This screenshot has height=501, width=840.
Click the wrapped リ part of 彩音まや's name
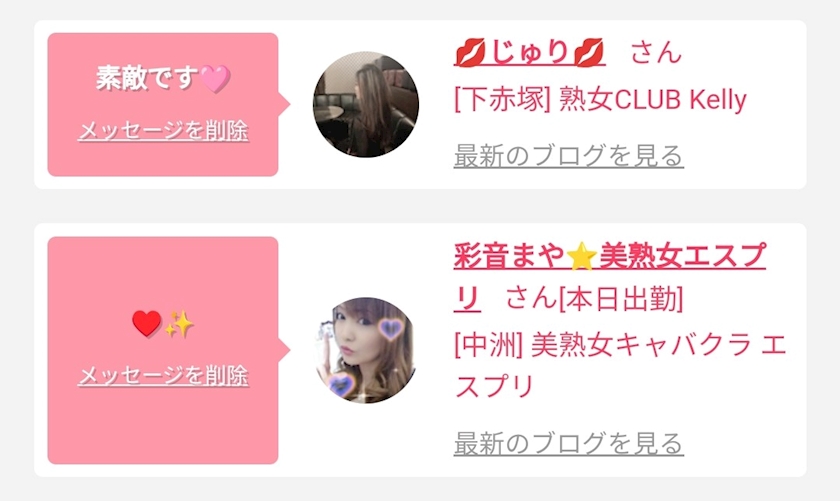pyautogui.click(x=467, y=299)
